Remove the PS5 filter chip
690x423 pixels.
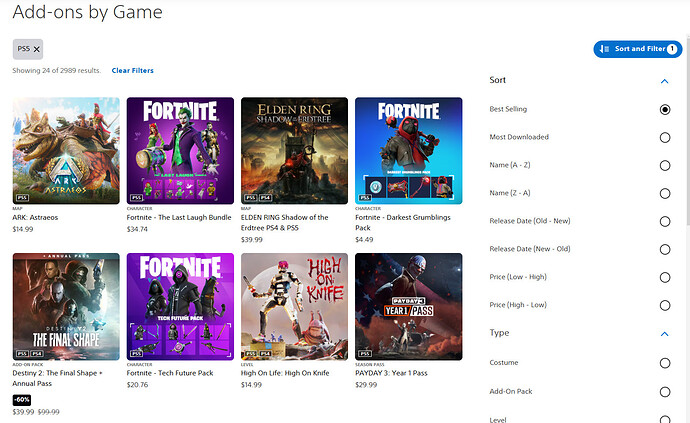pyautogui.click(x=37, y=49)
